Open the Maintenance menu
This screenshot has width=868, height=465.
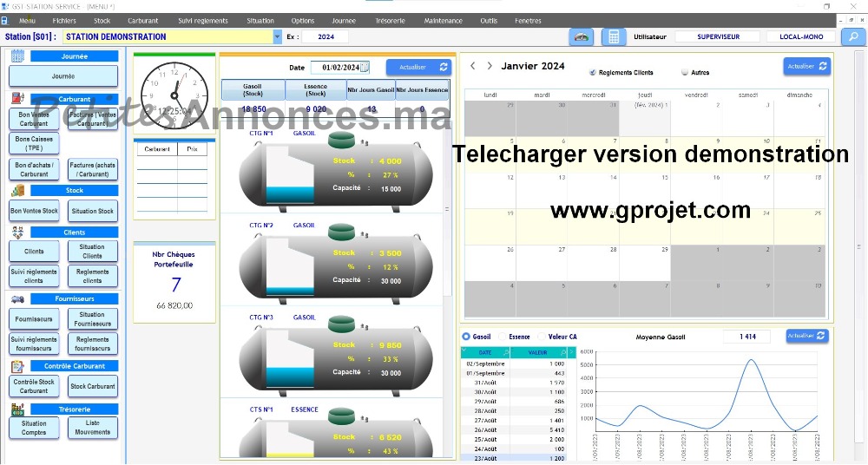pyautogui.click(x=443, y=21)
